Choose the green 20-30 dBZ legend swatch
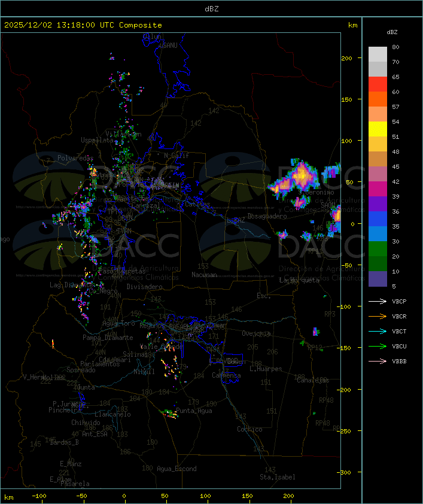Viewport: 423px width, 504px height. (378, 249)
